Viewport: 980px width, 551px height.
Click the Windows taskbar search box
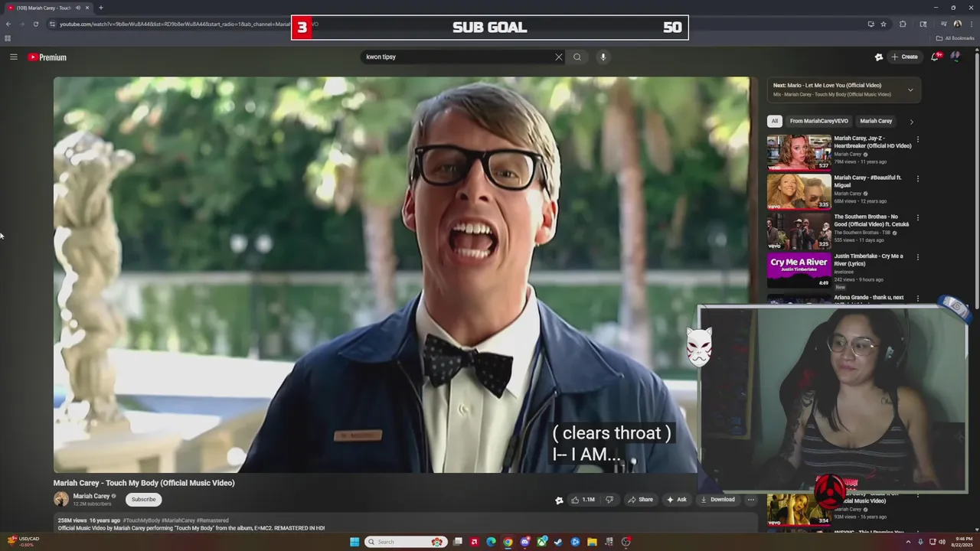[x=405, y=542]
